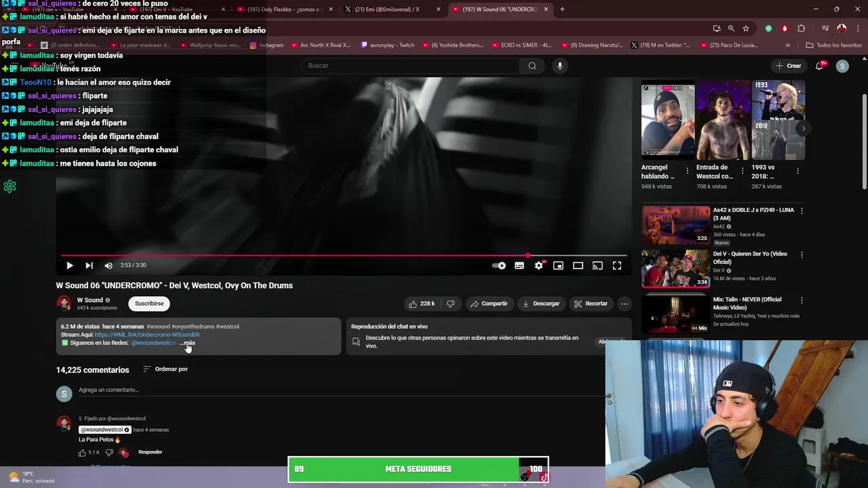Show next shorts with the arrow
868x488 pixels.
point(803,128)
